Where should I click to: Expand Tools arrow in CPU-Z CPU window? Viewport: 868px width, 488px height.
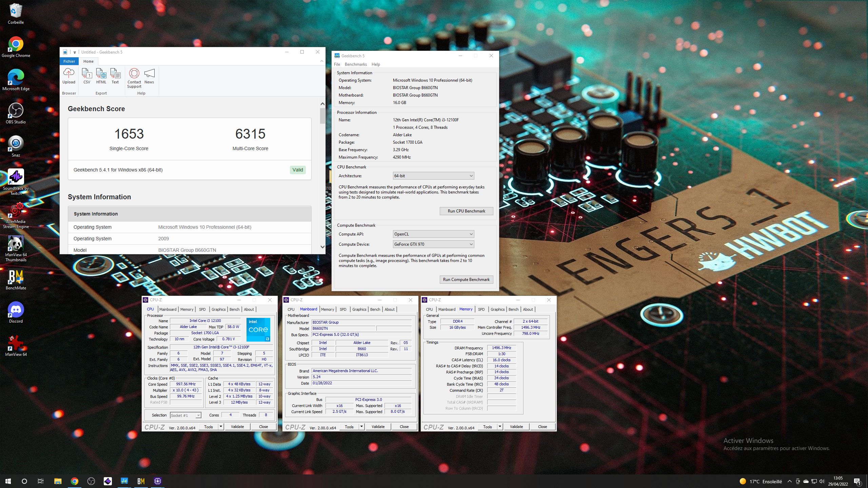pyautogui.click(x=221, y=427)
